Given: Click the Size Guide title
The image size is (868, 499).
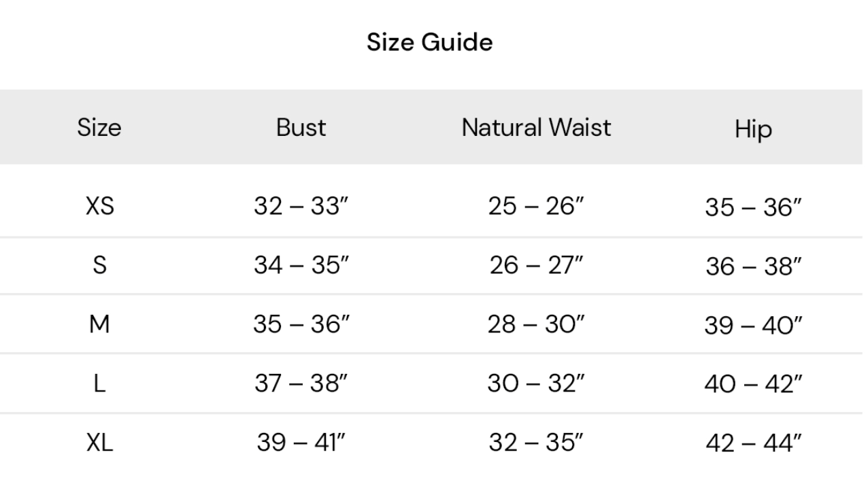Looking at the screenshot, I should tap(430, 43).
